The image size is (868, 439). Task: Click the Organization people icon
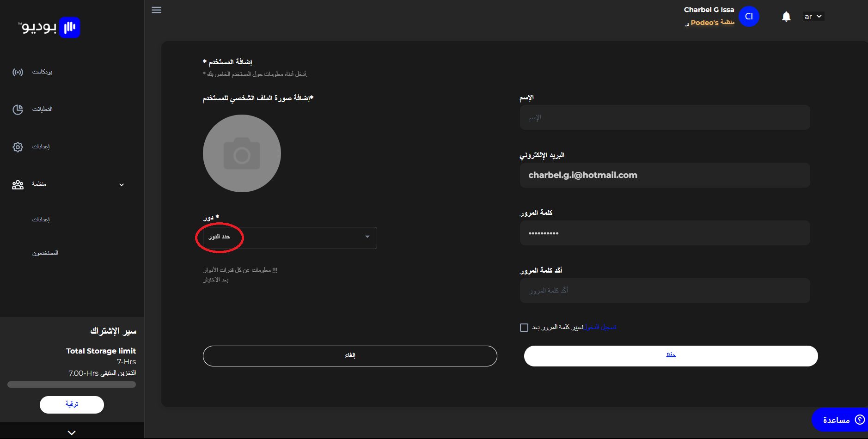pyautogui.click(x=18, y=184)
